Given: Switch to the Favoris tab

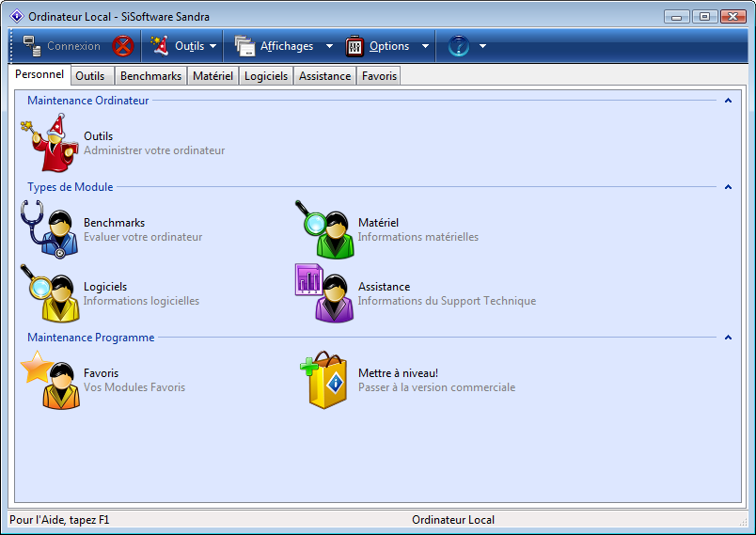Looking at the screenshot, I should [x=379, y=76].
